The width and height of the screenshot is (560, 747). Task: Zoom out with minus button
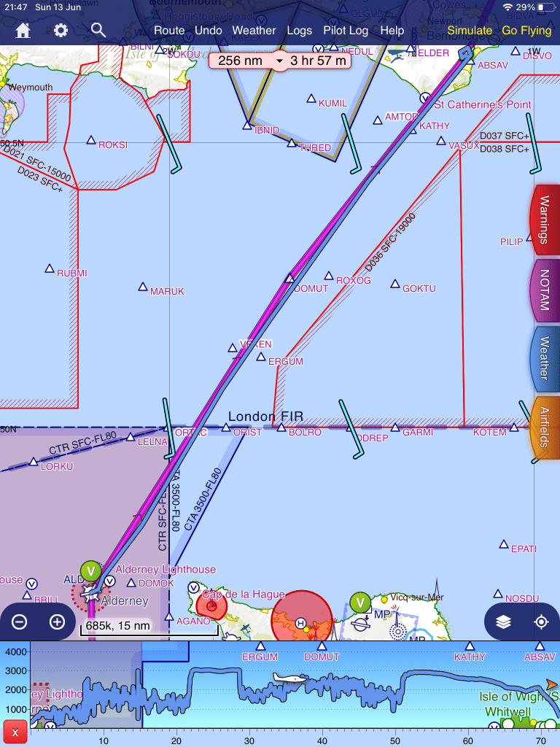click(20, 622)
